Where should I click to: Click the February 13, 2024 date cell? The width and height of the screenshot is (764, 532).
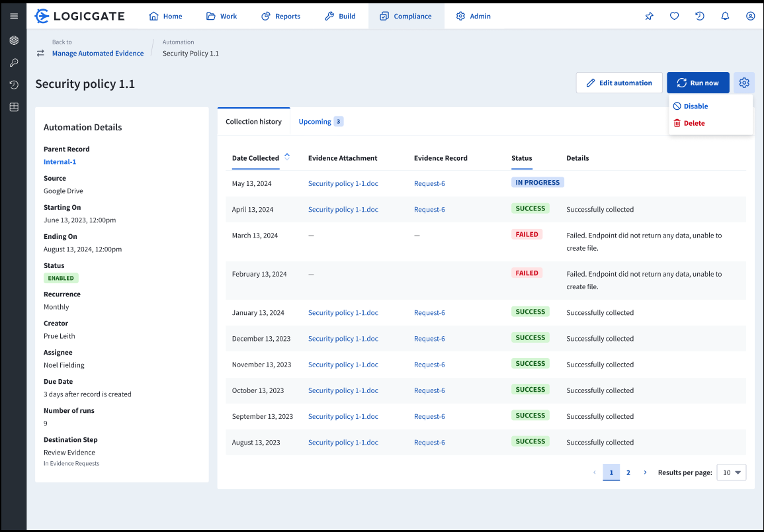(259, 274)
